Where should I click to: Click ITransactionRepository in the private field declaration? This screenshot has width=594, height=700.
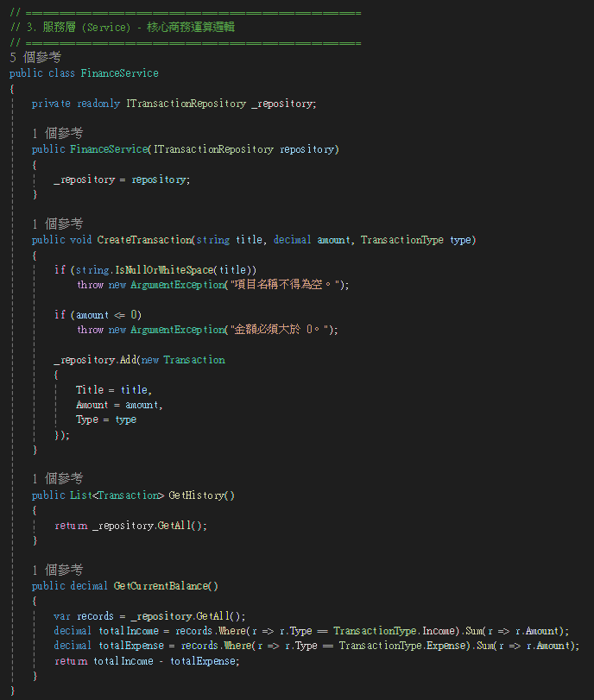click(186, 104)
